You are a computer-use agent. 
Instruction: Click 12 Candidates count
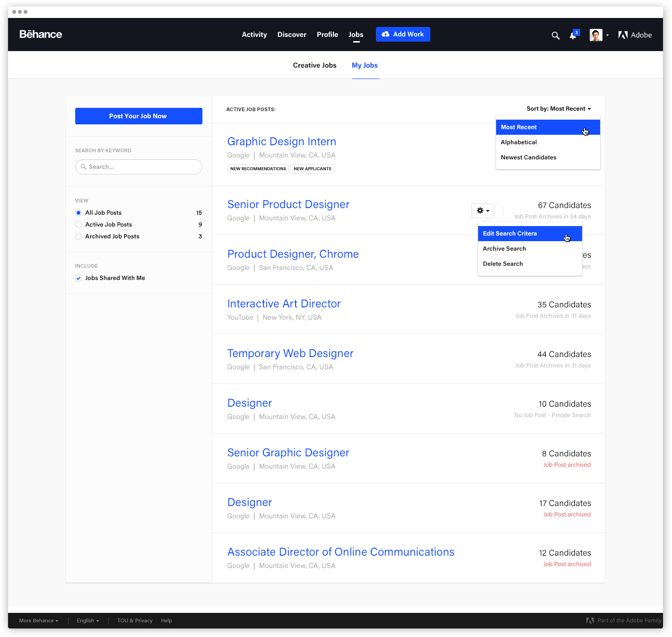pyautogui.click(x=565, y=553)
